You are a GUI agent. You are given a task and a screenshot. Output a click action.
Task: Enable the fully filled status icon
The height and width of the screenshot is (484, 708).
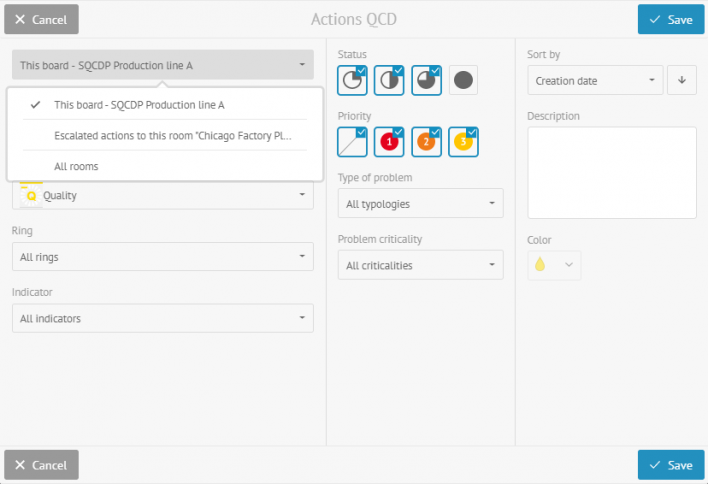pos(463,80)
